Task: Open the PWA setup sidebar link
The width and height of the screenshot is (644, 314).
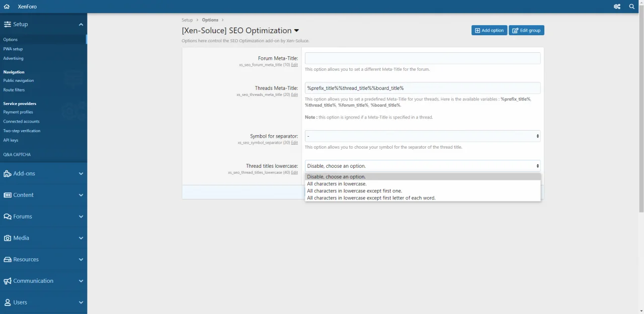Action: click(13, 49)
